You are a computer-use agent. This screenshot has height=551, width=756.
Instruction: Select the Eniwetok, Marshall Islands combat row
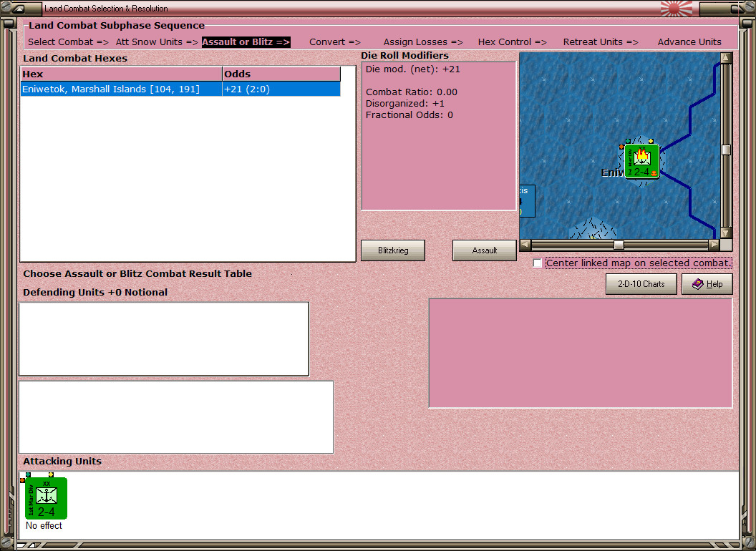point(180,89)
